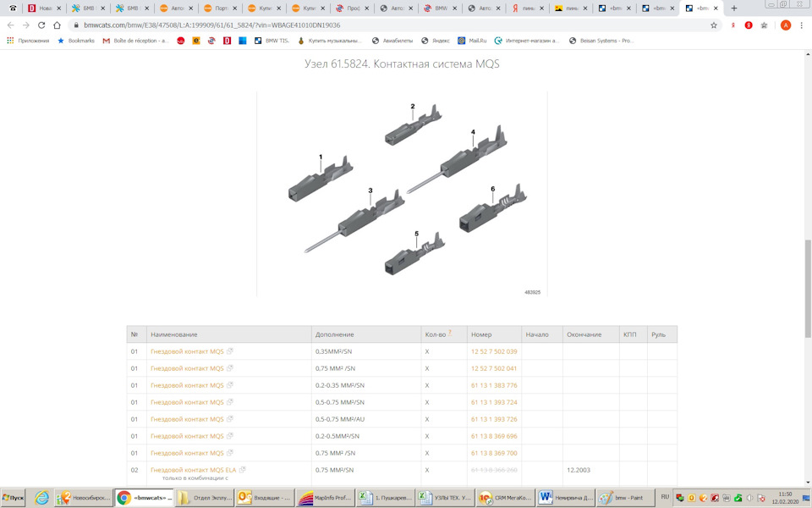Reload the page with the refresh button
The image size is (812, 508).
point(41,25)
